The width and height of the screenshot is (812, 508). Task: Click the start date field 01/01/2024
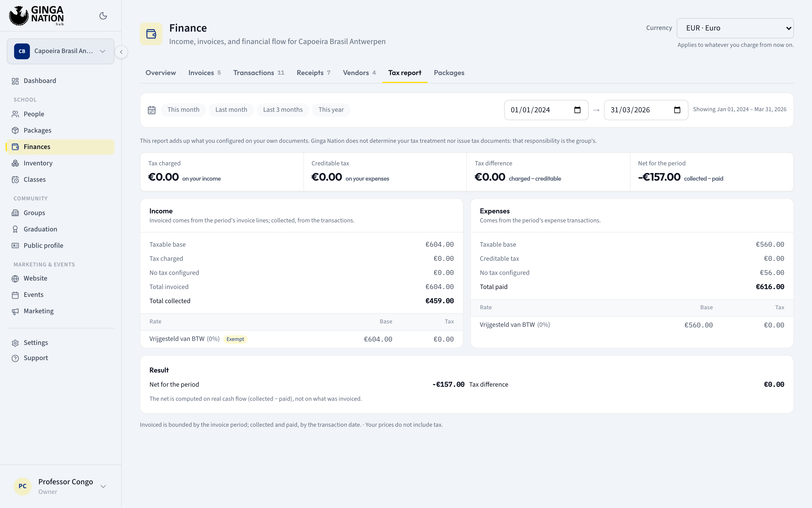click(546, 110)
